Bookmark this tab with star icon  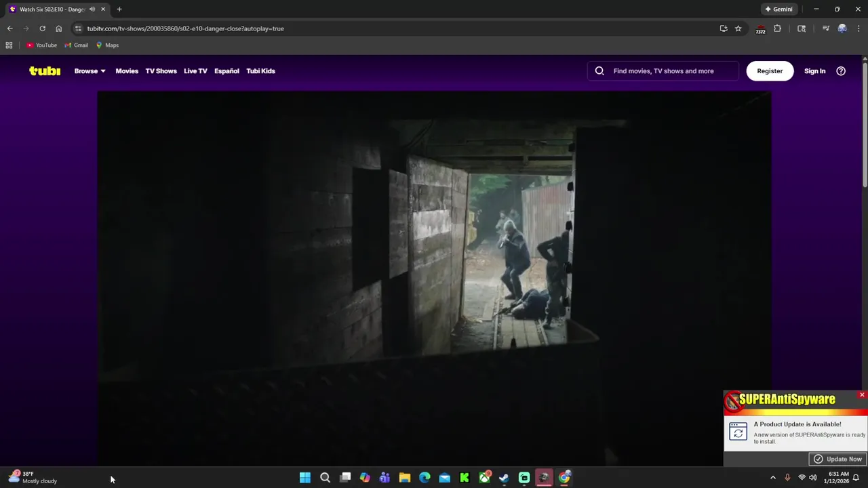(x=738, y=28)
